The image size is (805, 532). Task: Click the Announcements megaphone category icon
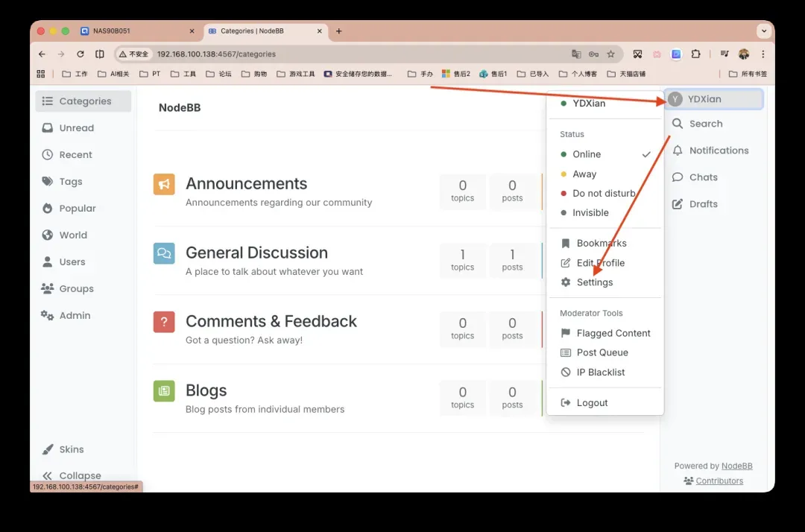point(164,184)
